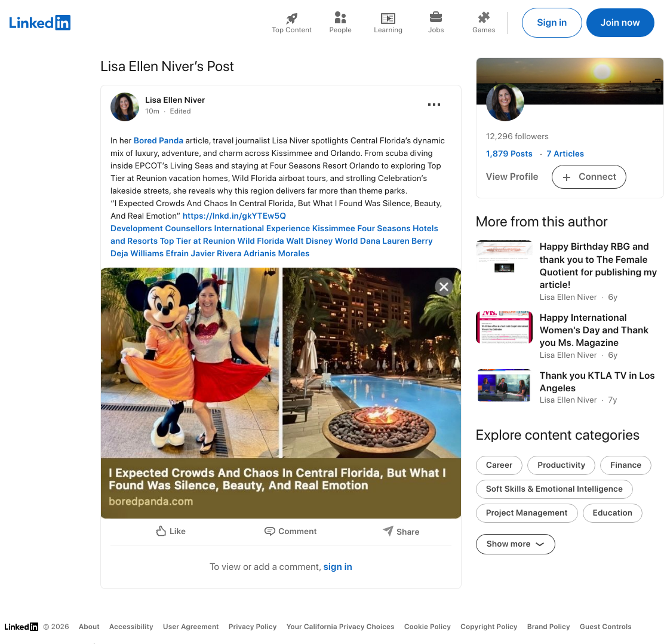Open the post's three-dot options menu
This screenshot has width=664, height=644.
coord(434,104)
